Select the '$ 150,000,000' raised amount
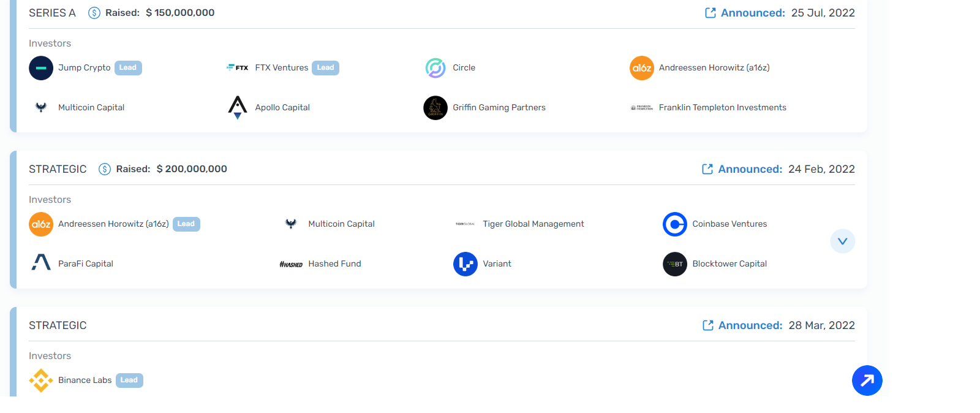Screen dimensions: 980x413 point(180,13)
